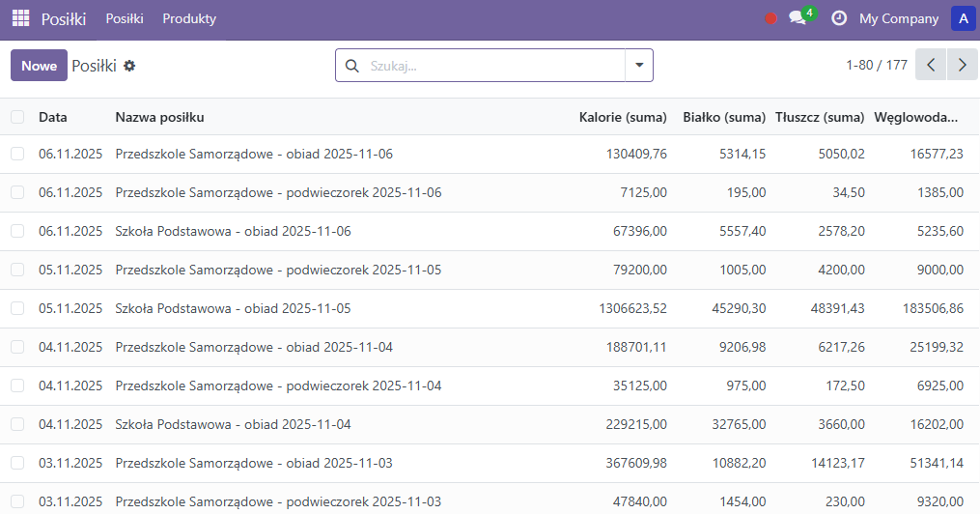
Task: Tick checkbox for Przedszkole obiad 2025-11-04 row
Action: click(17, 347)
